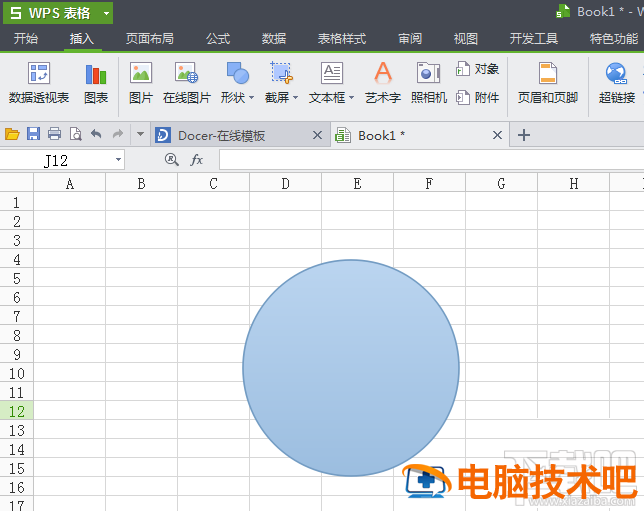644x511 pixels.
Task: Select column D header
Action: 285,183
